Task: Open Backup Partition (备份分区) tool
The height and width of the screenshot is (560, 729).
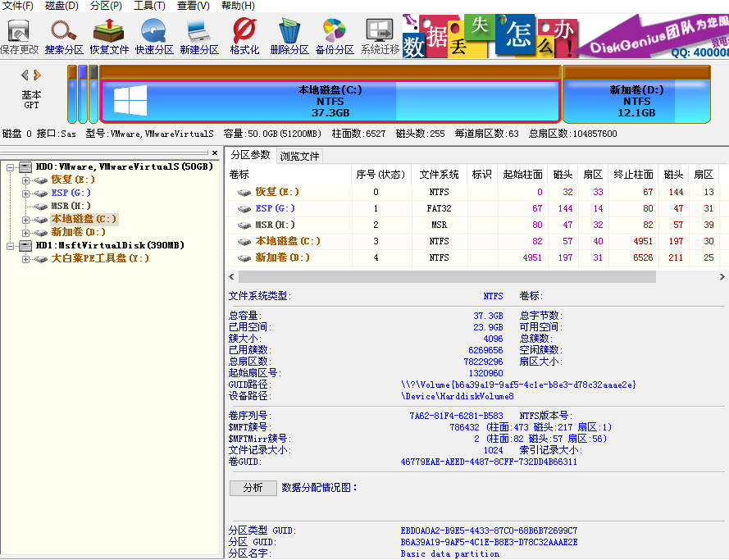Action: 335,36
